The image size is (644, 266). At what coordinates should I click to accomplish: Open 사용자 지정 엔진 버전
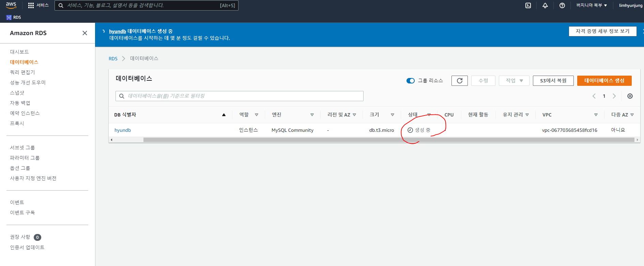tap(33, 178)
